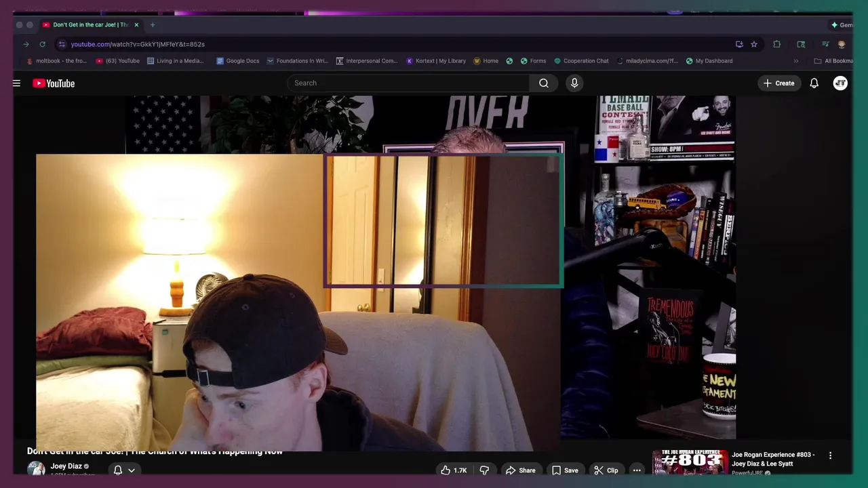Open the 'Interpersonal Com...' bookmark
Image resolution: width=868 pixels, height=488 pixels.
point(367,61)
